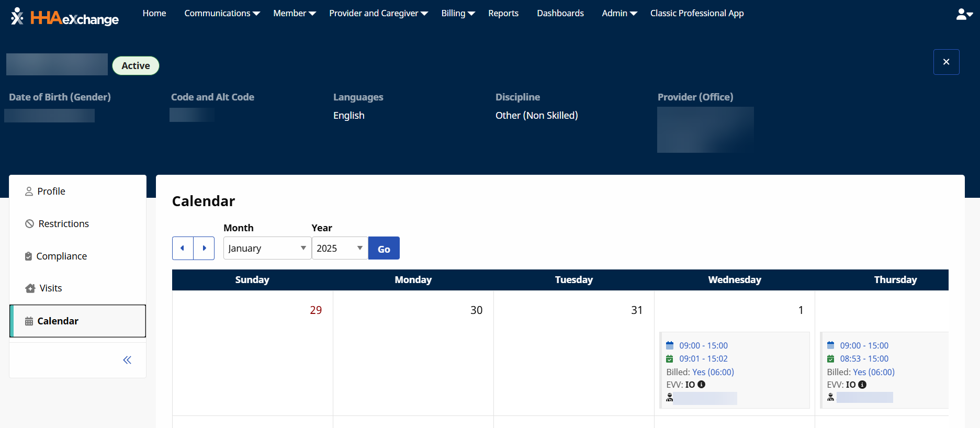
Task: Open the Month dropdown
Action: (x=267, y=248)
